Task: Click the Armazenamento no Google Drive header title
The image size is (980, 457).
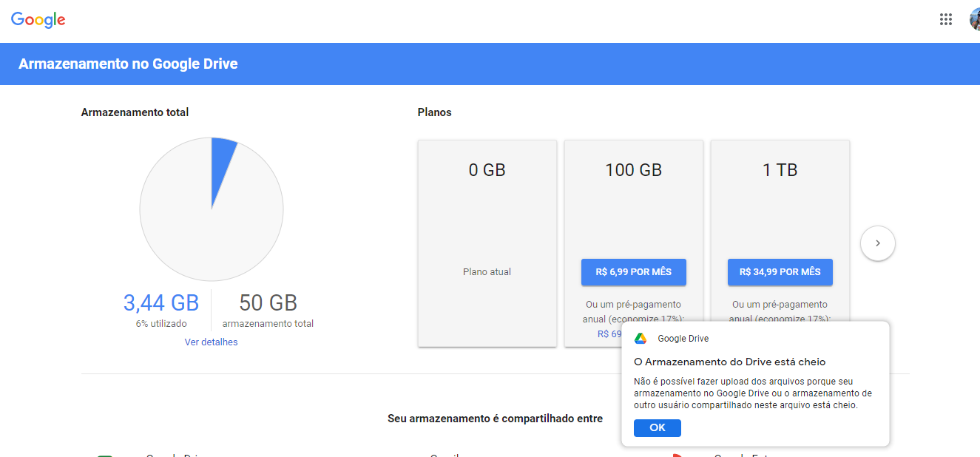Action: [x=128, y=64]
